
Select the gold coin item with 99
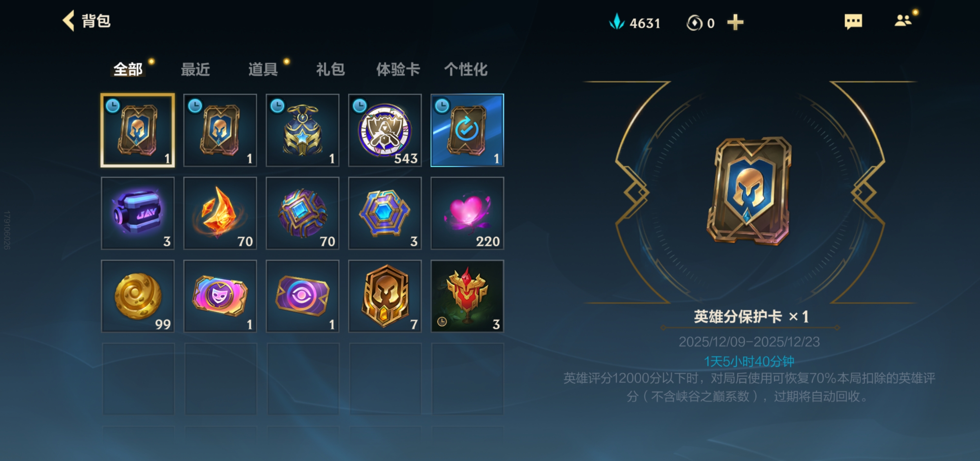click(x=138, y=296)
